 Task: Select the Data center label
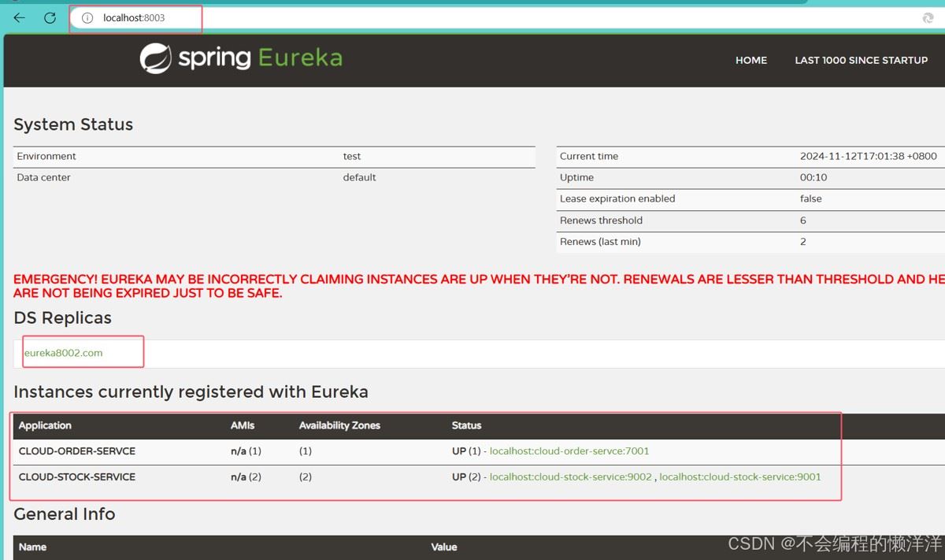pyautogui.click(x=43, y=177)
